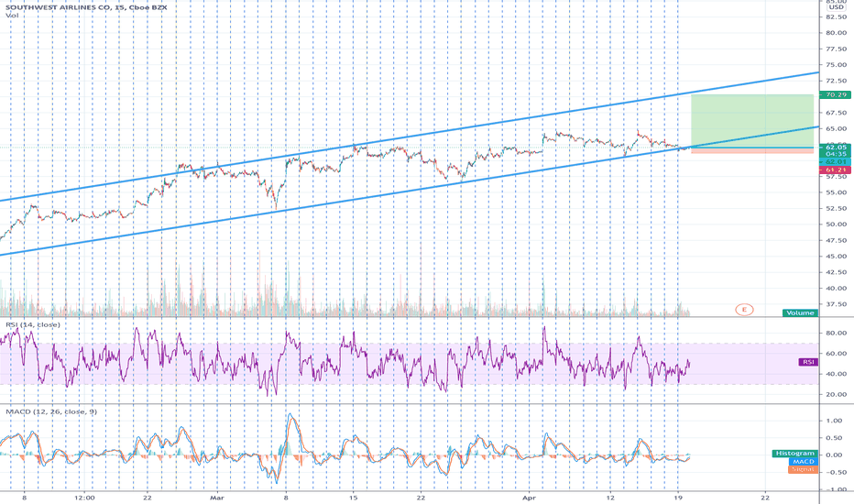Screen dimensions: 854x504
Task: Click the MACD (12, 26, close, 9) legend
Action: (51, 411)
